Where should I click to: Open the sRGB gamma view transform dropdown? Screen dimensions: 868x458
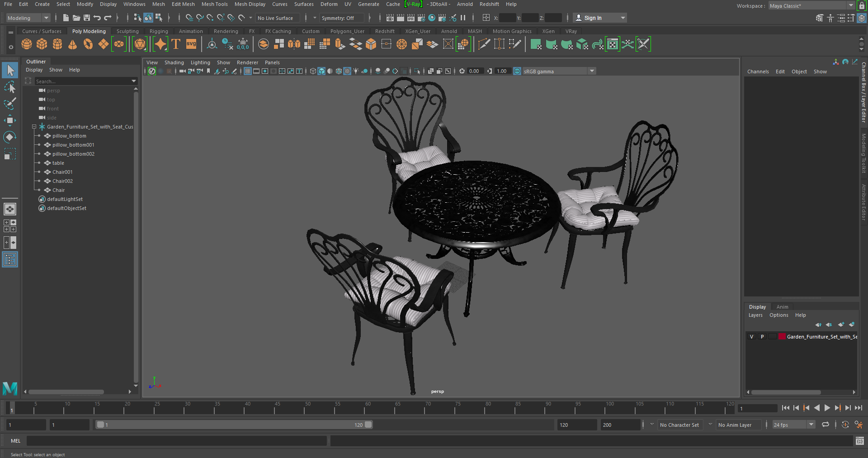pyautogui.click(x=559, y=71)
